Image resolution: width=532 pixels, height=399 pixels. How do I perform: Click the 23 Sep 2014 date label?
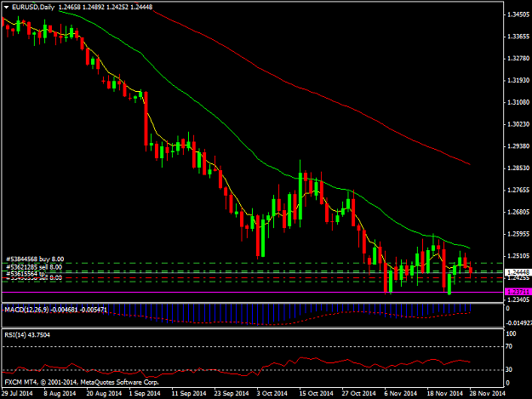pyautogui.click(x=232, y=393)
